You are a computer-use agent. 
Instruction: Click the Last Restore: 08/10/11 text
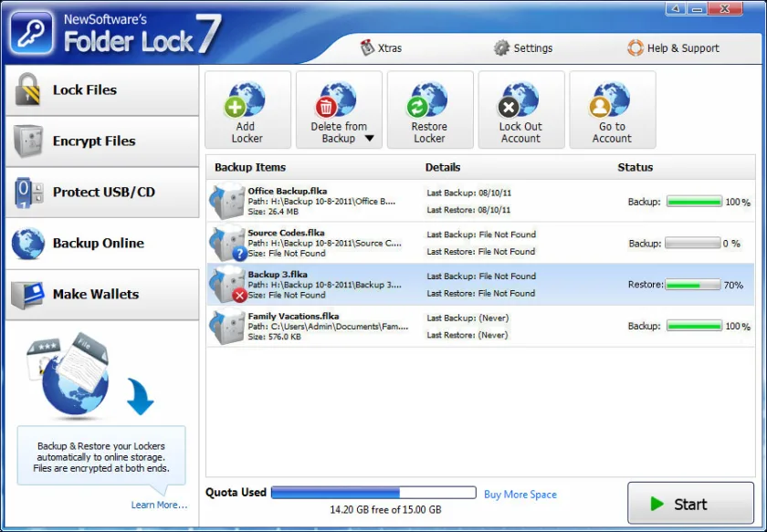tap(468, 210)
